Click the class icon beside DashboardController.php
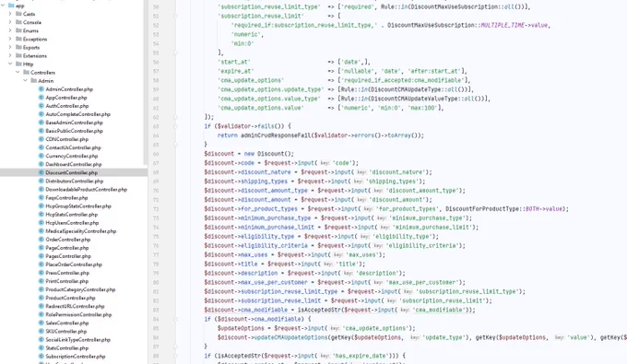The height and width of the screenshot is (364, 627). (x=41, y=164)
